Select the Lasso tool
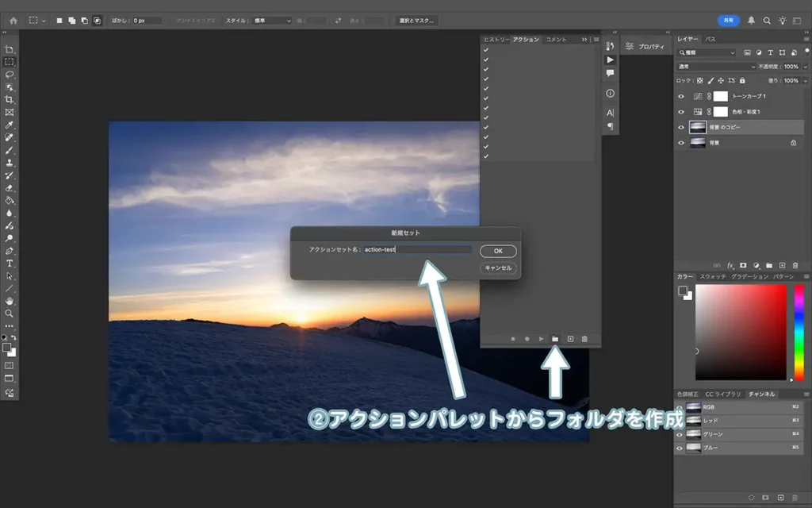The height and width of the screenshot is (508, 812). pyautogui.click(x=10, y=74)
